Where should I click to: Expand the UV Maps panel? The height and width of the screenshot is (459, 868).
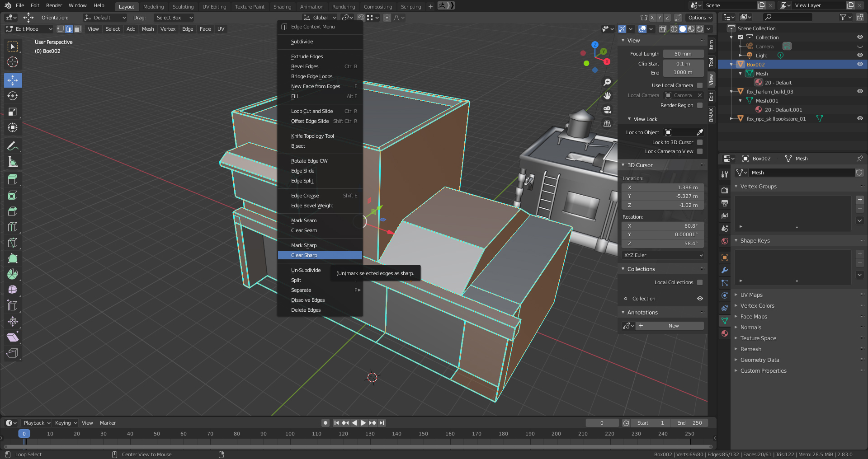[751, 295]
